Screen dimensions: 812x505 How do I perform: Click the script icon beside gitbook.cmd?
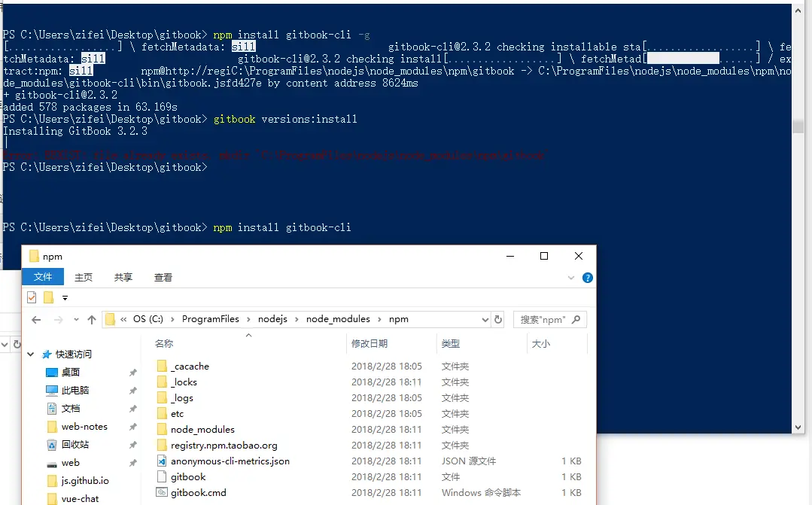pyautogui.click(x=162, y=492)
